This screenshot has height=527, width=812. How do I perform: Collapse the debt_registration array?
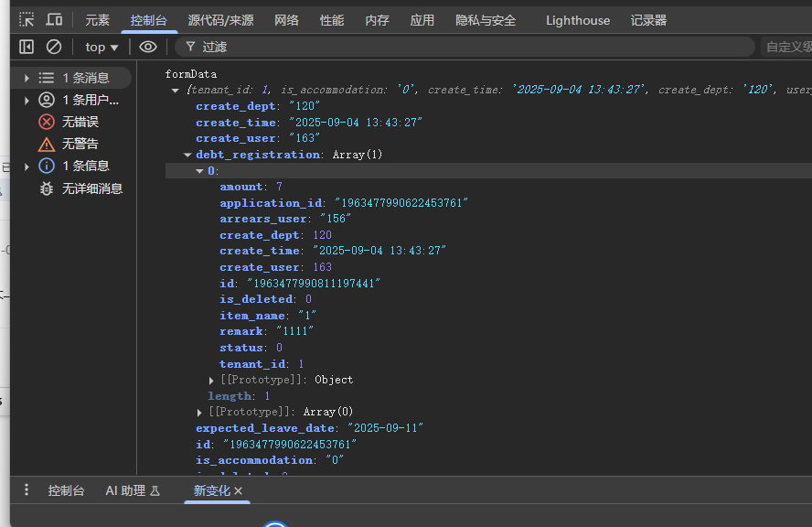click(187, 155)
